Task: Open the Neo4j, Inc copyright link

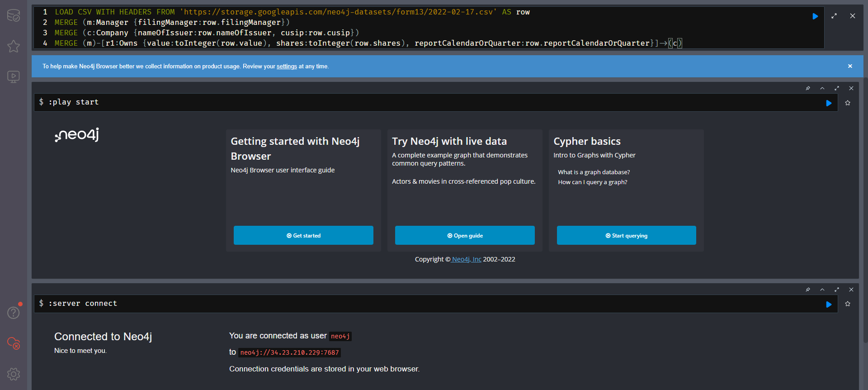Action: point(467,259)
